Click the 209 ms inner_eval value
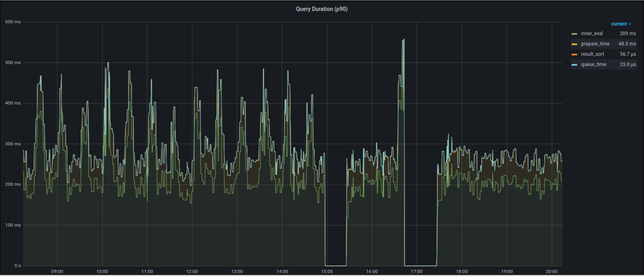 (628, 33)
